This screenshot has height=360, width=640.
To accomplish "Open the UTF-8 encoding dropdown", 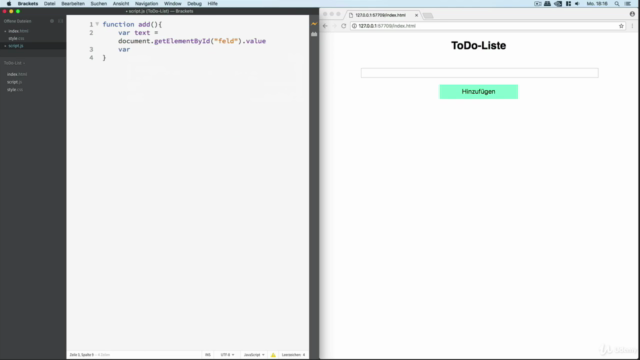I will pyautogui.click(x=227, y=355).
